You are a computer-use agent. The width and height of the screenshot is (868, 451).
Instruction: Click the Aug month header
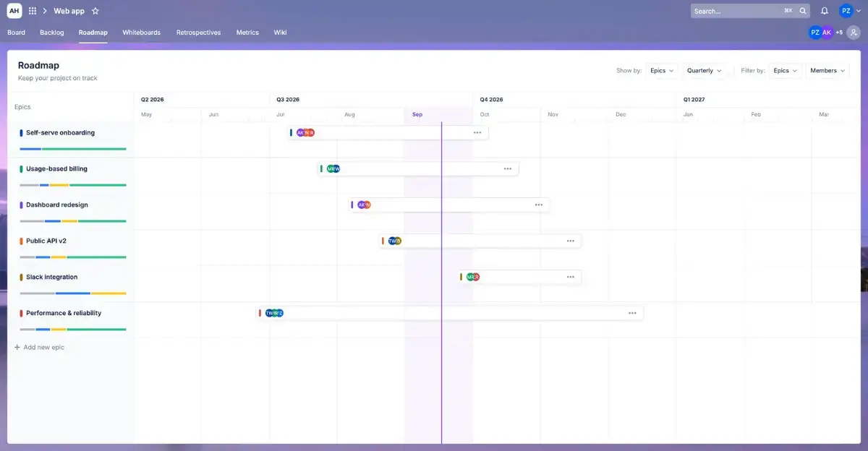coord(349,114)
